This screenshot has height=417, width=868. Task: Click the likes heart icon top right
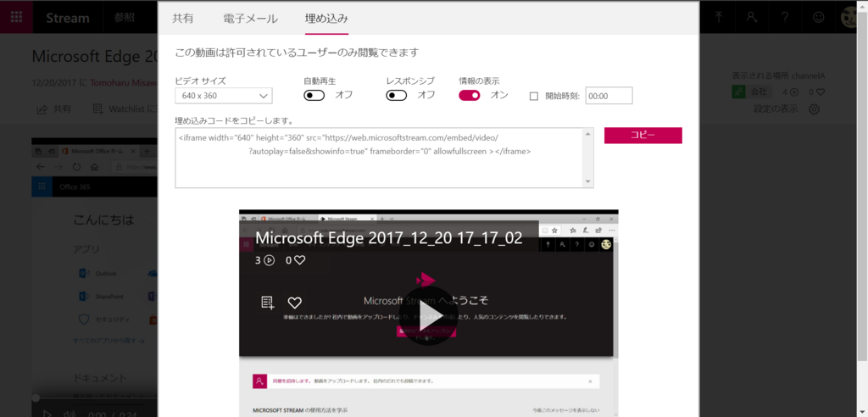(821, 92)
